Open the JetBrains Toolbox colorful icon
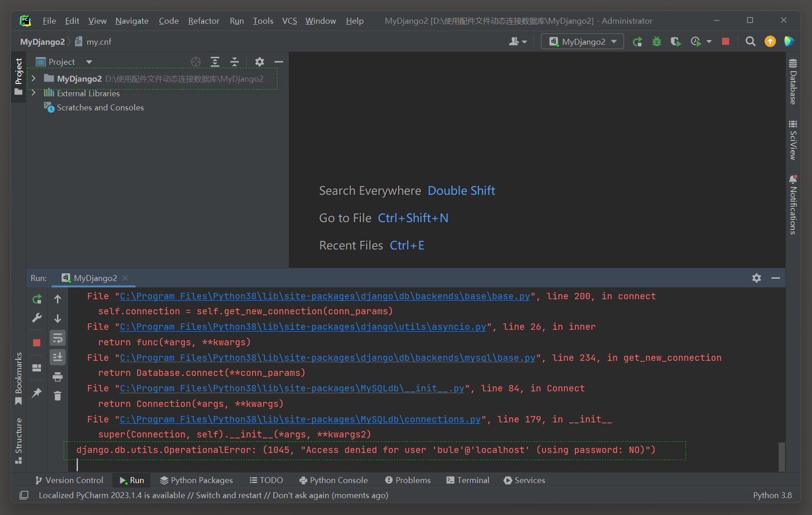812x515 pixels. (789, 42)
